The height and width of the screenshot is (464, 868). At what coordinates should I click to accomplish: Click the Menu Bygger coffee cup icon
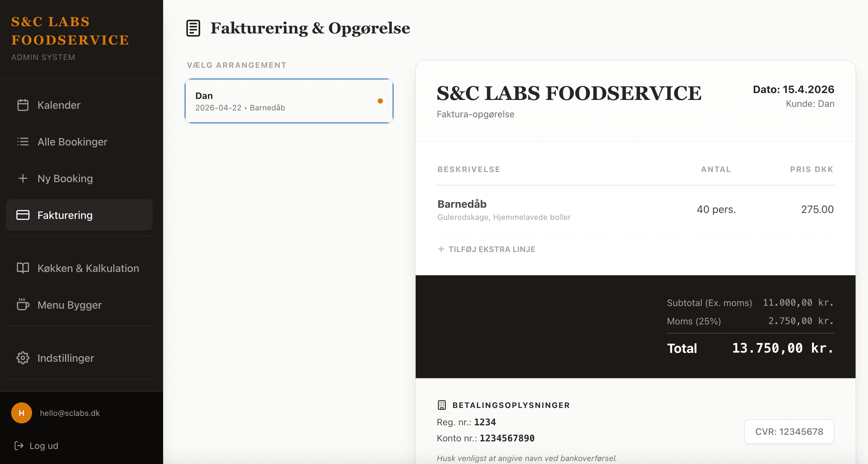(23, 304)
